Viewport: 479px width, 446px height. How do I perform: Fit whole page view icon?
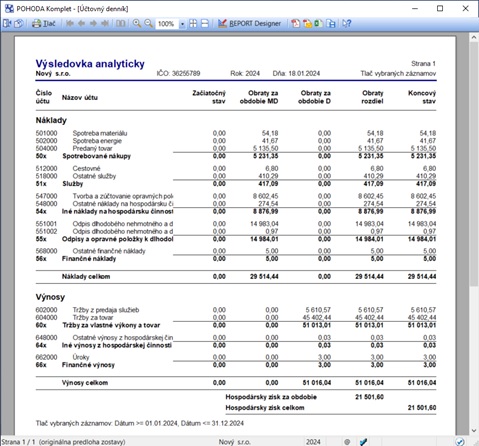[193, 23]
